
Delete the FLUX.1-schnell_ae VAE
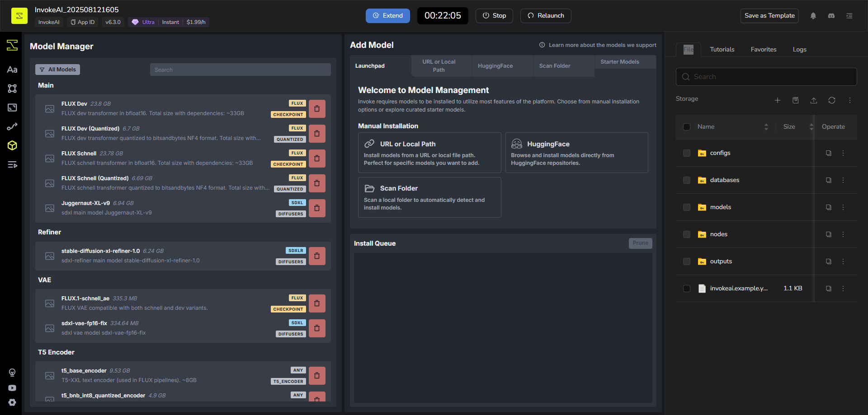(317, 303)
